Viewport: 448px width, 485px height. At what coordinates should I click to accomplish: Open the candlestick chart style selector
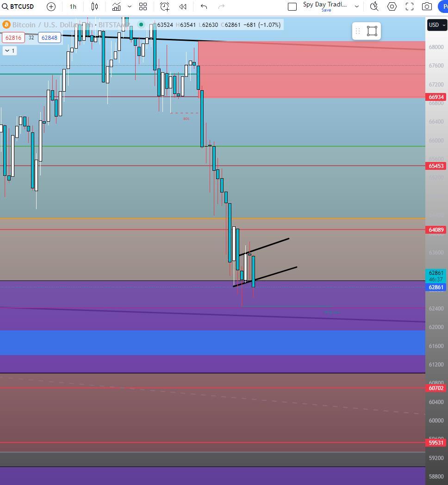(x=95, y=6)
